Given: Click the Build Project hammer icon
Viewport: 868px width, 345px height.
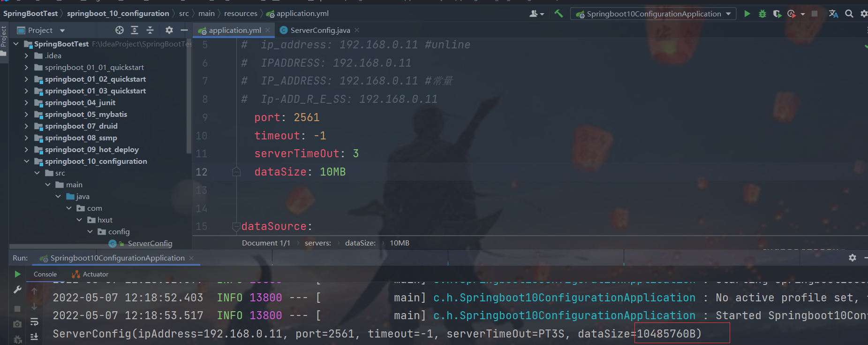Looking at the screenshot, I should [x=558, y=14].
